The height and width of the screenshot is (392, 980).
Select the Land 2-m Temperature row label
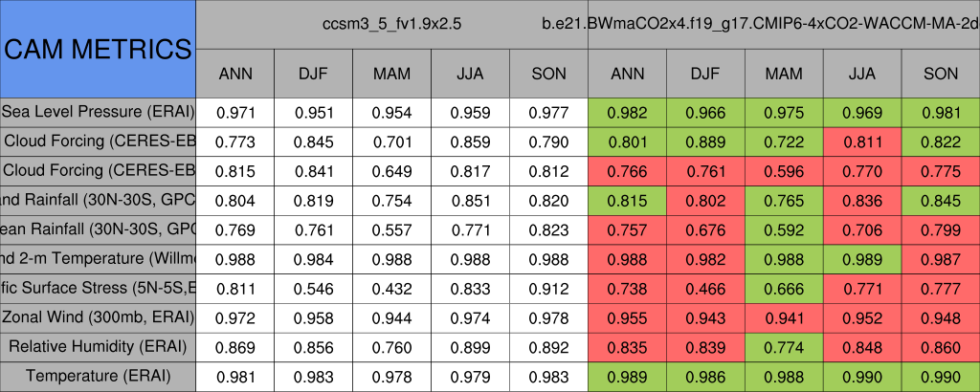(98, 258)
